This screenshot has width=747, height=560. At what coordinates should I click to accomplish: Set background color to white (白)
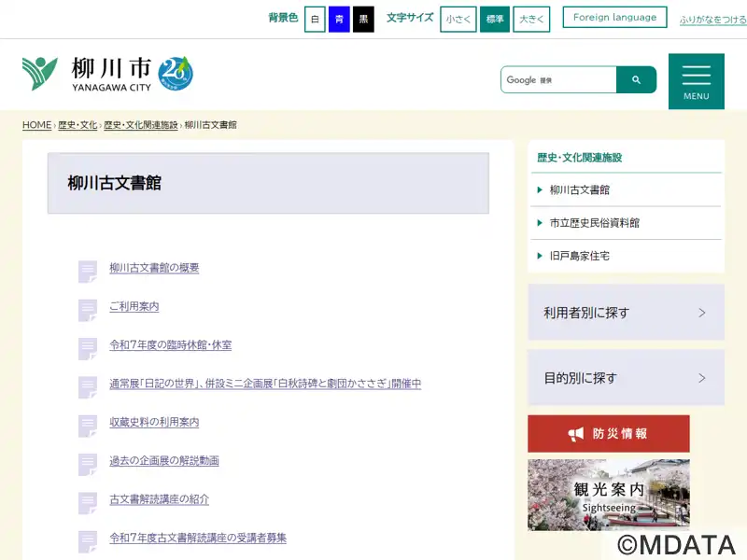click(315, 19)
